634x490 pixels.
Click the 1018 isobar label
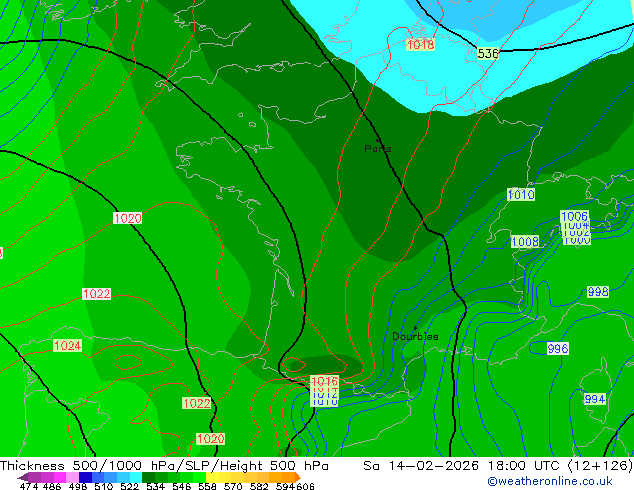pyautogui.click(x=421, y=44)
